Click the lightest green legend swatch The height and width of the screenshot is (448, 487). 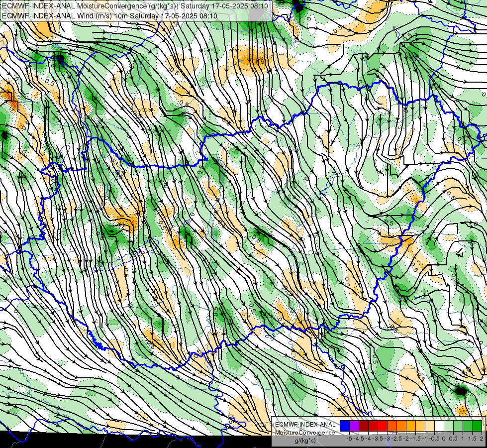(x=449, y=426)
